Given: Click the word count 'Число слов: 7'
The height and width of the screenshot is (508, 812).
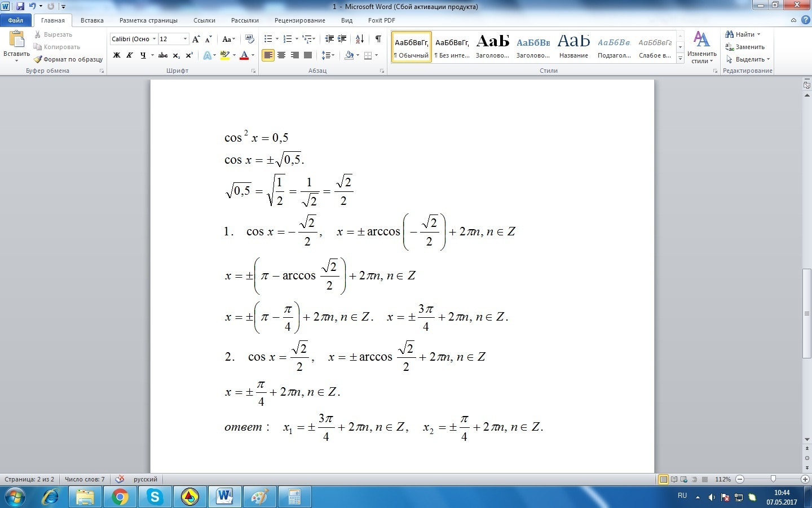Looking at the screenshot, I should pos(85,479).
